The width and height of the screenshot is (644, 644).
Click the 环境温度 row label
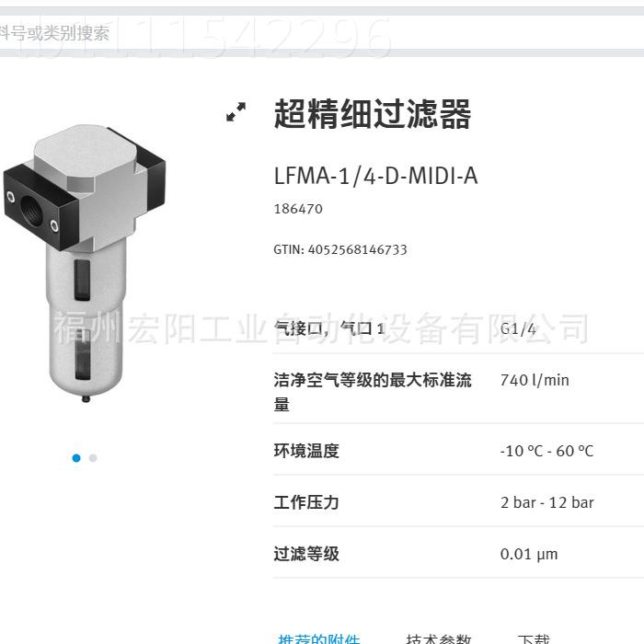(x=306, y=451)
